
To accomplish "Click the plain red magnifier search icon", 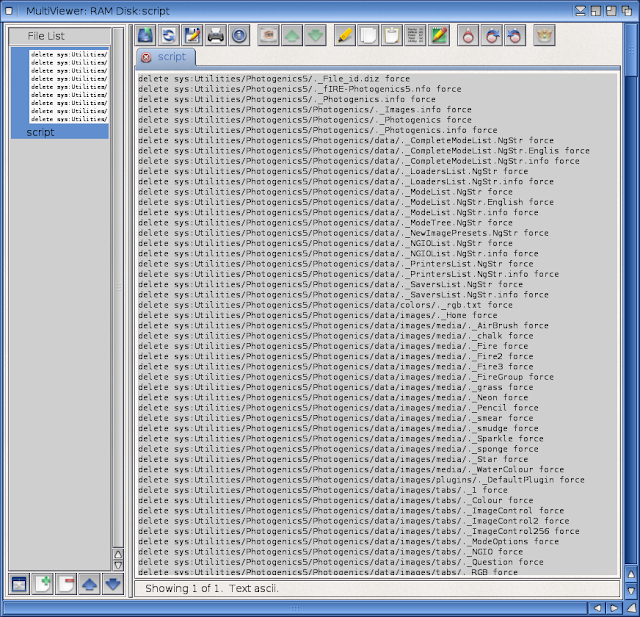I will (x=468, y=36).
